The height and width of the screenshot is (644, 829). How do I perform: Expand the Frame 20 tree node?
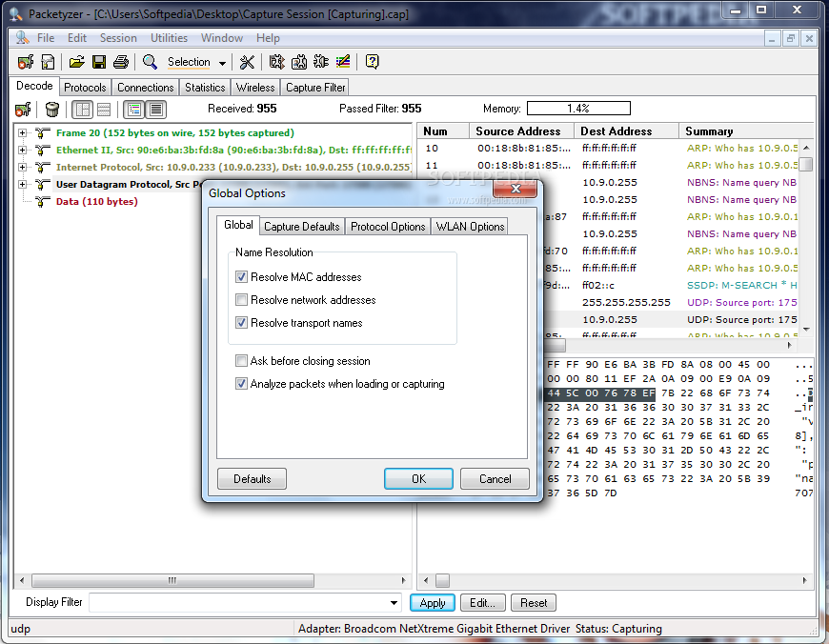pyautogui.click(x=22, y=132)
